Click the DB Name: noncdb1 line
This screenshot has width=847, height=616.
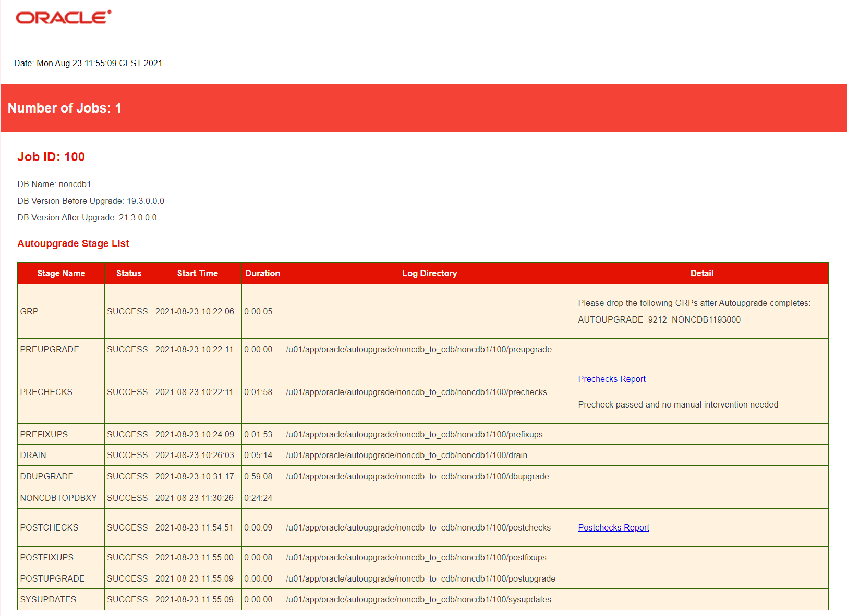54,184
